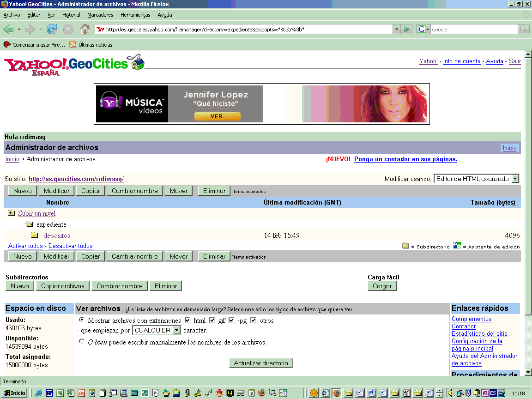Click the depositos folder icon
The image size is (532, 399).
[x=34, y=235]
